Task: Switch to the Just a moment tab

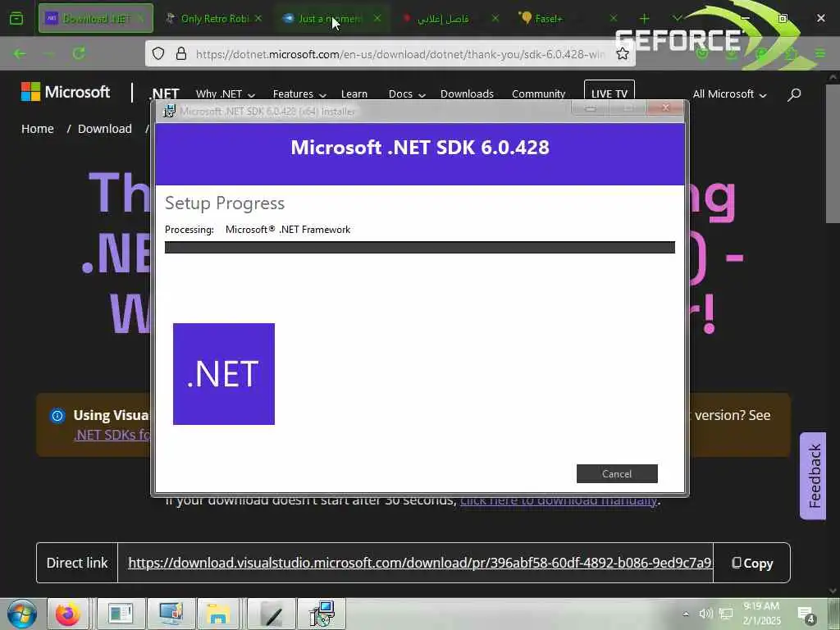Action: (332, 18)
